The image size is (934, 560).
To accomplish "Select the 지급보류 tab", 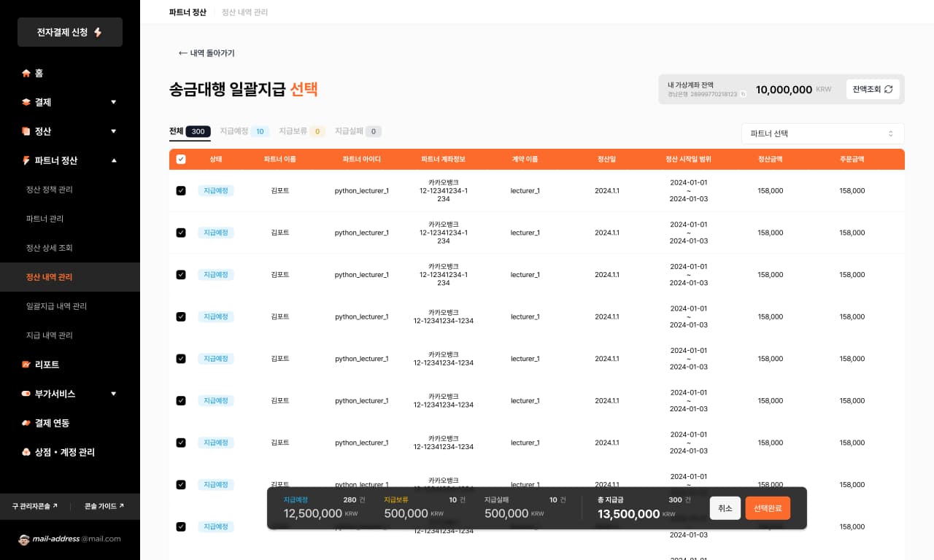I will pos(301,131).
